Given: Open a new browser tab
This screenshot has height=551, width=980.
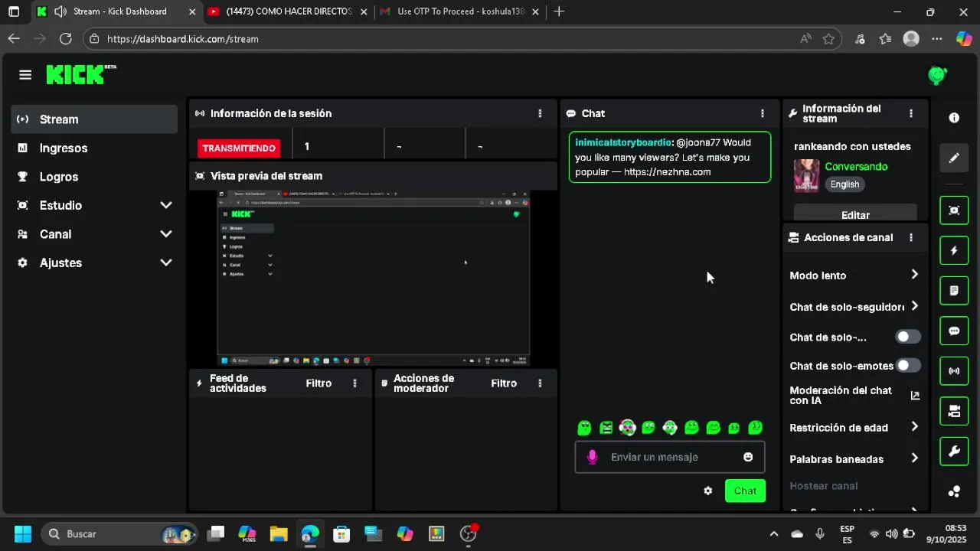Looking at the screenshot, I should (x=559, y=11).
